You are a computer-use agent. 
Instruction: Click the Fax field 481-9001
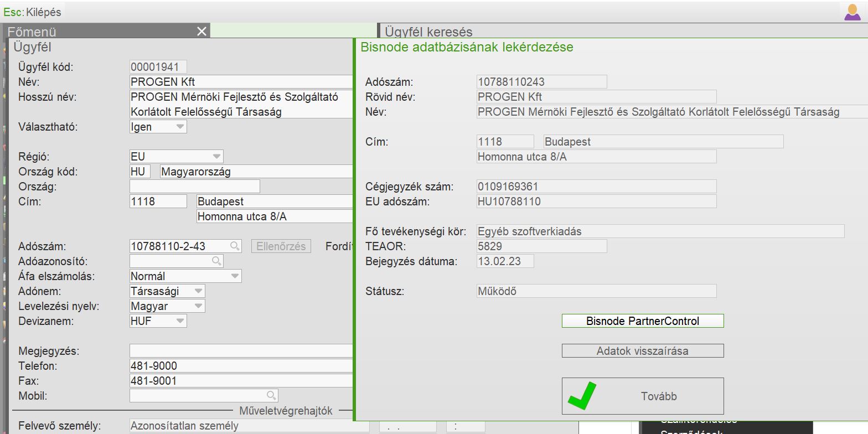[x=241, y=381]
